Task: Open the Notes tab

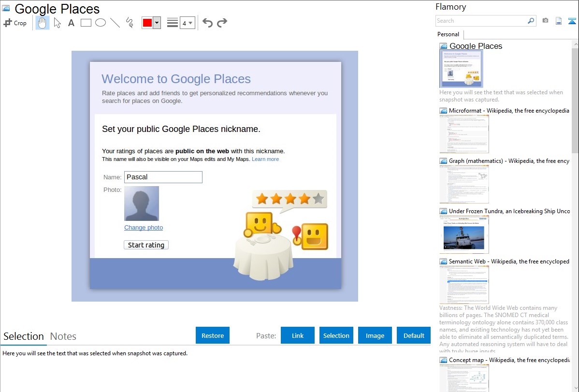Action: (x=63, y=336)
